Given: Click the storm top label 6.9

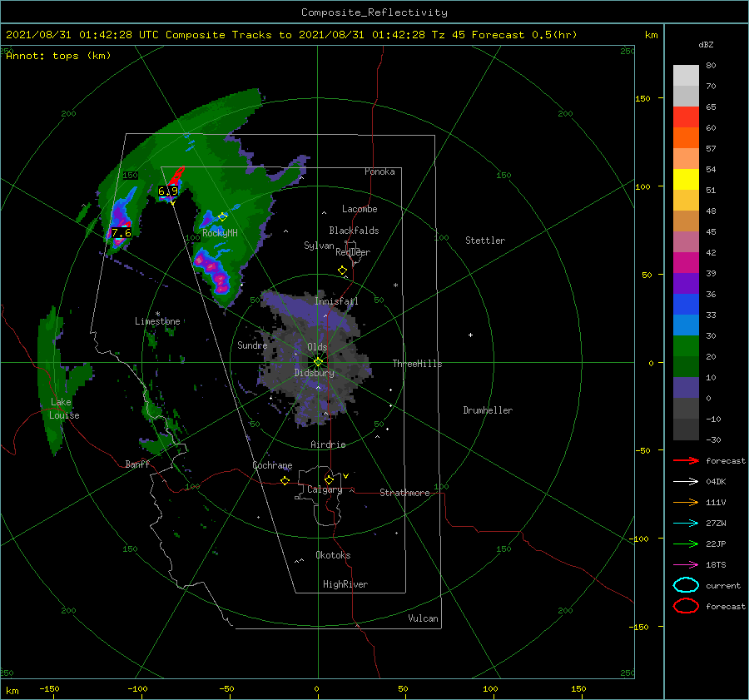Looking at the screenshot, I should (168, 191).
